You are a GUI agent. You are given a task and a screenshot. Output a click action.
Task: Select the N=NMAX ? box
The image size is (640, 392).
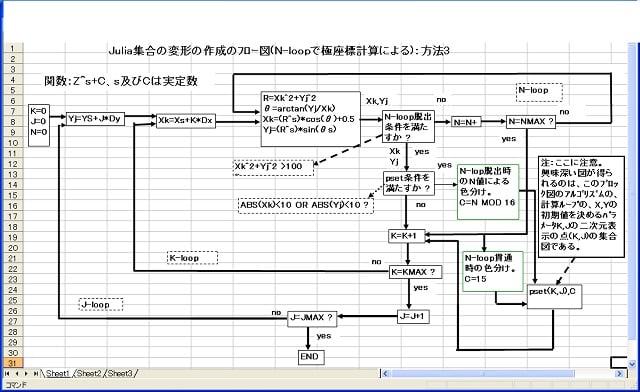[531, 122]
